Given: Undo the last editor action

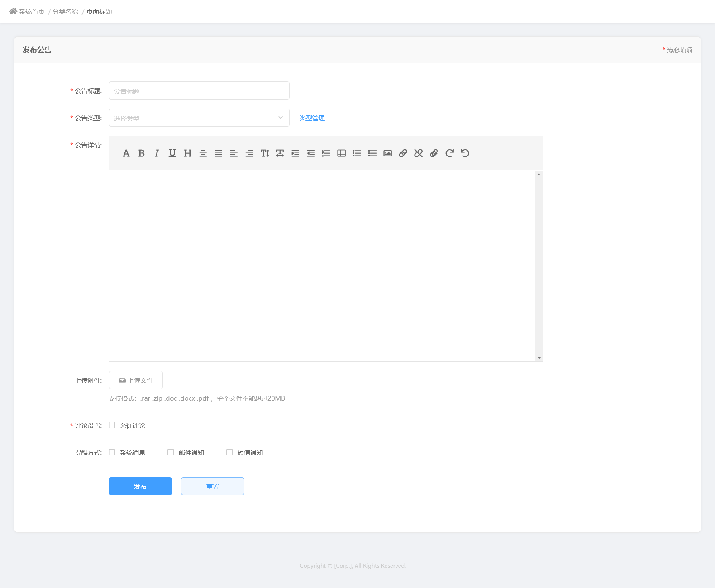Looking at the screenshot, I should point(465,153).
